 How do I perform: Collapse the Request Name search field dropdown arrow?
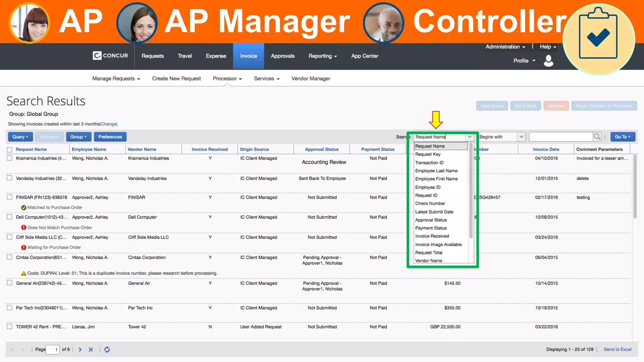tap(469, 137)
